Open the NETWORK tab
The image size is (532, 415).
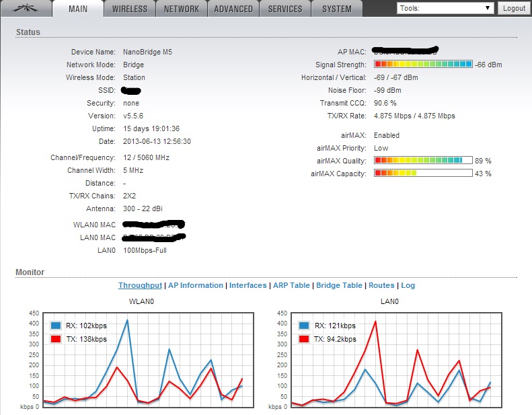pos(182,9)
